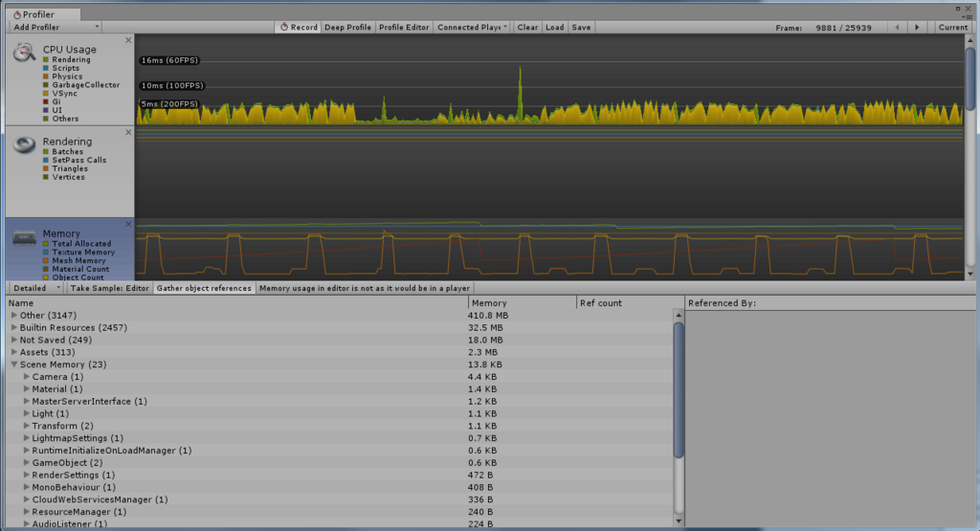This screenshot has width=980, height=531.
Task: Toggle VSync series swatch
Action: click(46, 94)
